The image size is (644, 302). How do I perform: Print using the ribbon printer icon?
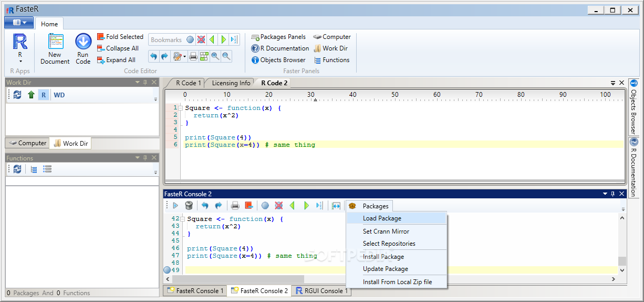click(x=193, y=56)
